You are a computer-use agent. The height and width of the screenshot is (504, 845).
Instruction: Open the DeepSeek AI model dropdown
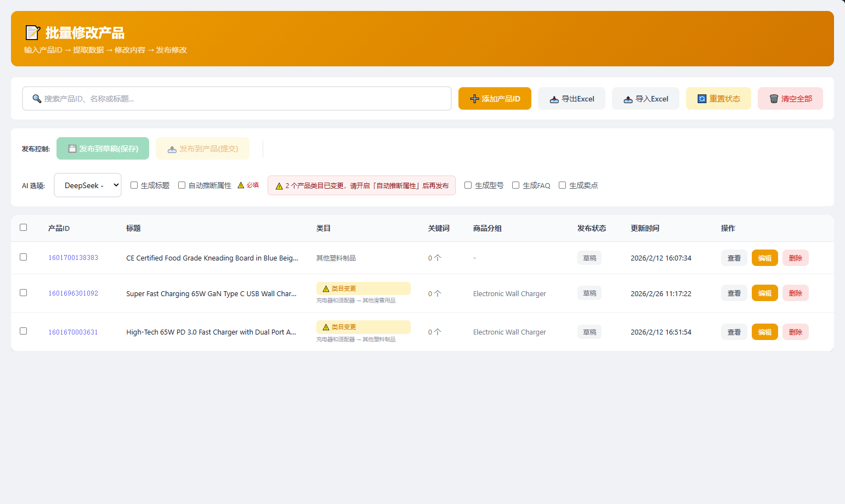[88, 185]
